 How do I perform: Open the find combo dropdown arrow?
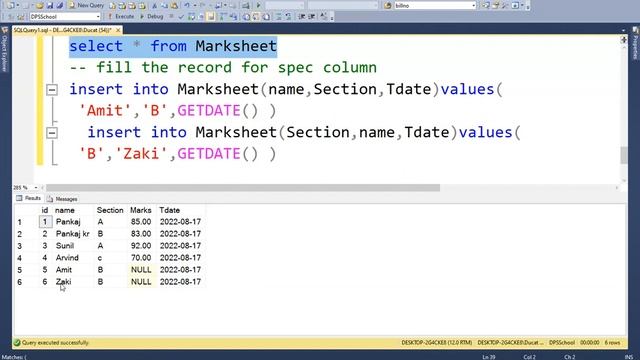point(473,5)
